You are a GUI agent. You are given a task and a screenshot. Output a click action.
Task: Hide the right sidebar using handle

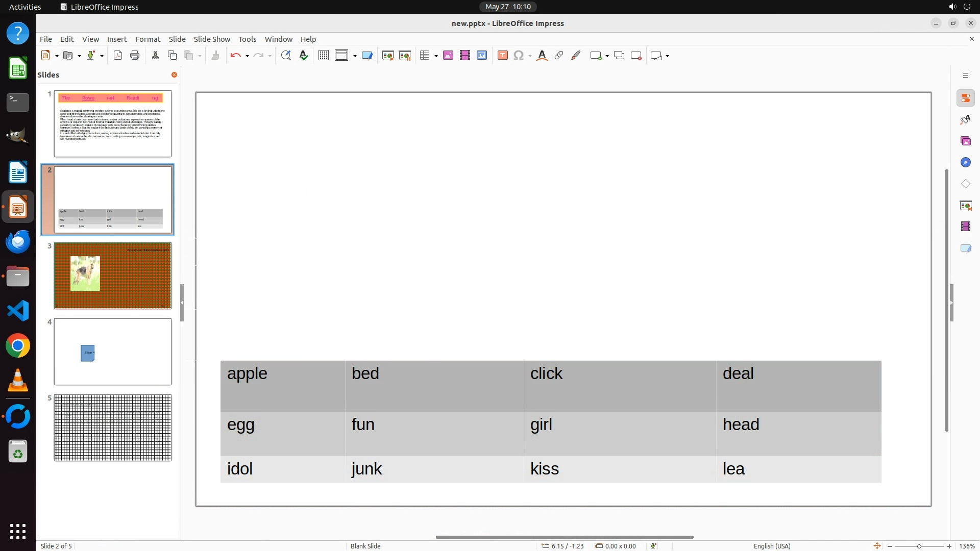(x=951, y=303)
